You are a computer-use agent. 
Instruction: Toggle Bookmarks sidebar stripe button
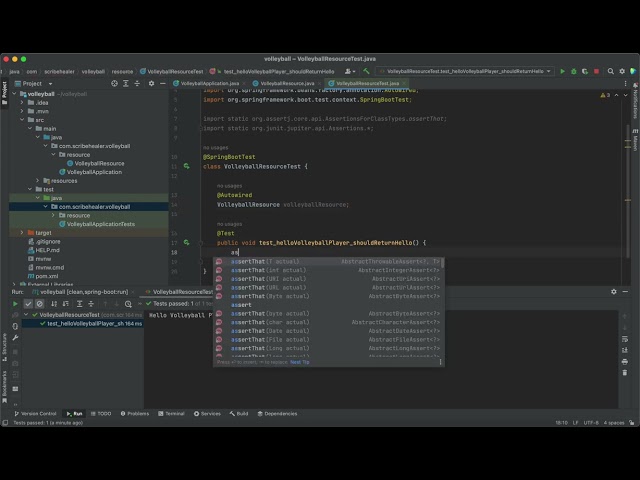point(4,387)
